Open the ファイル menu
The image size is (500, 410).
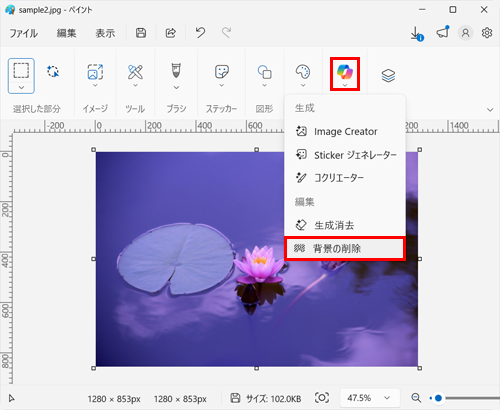pyautogui.click(x=23, y=33)
